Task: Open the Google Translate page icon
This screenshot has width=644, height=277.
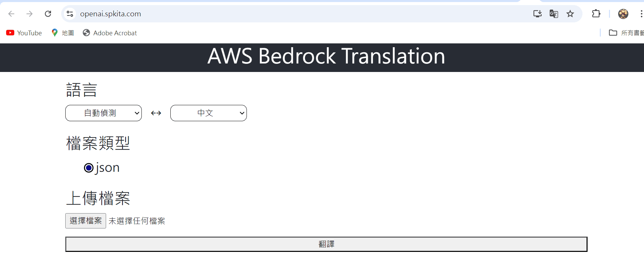Action: [x=554, y=14]
